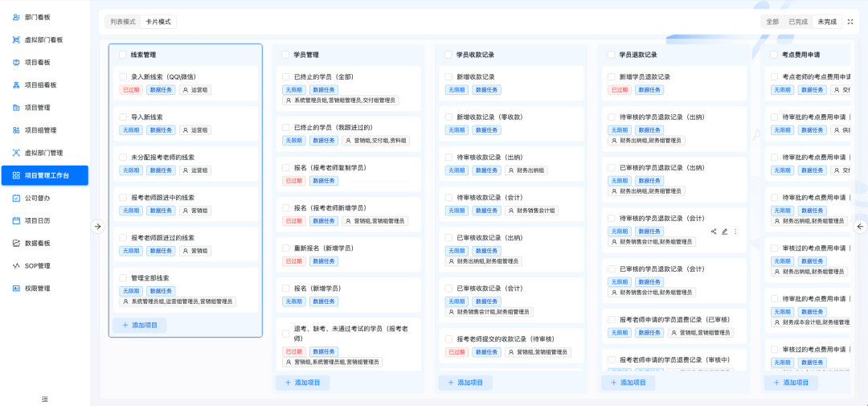Screen dimensions: 868x406
Task: Click the left-arrow scroll button
Action: 860,226
